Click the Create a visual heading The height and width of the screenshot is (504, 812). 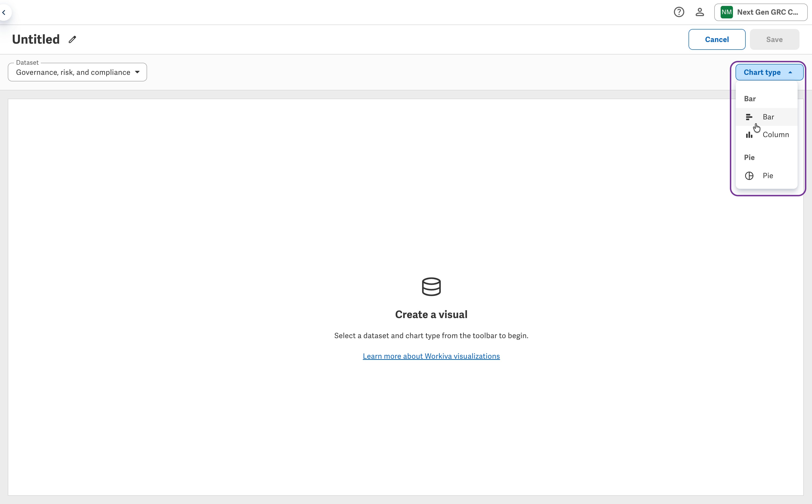coord(431,314)
